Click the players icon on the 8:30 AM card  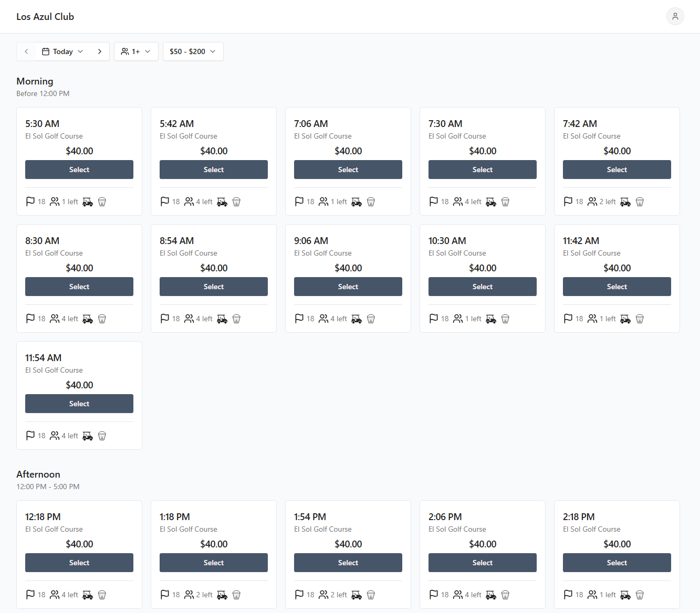(x=55, y=318)
